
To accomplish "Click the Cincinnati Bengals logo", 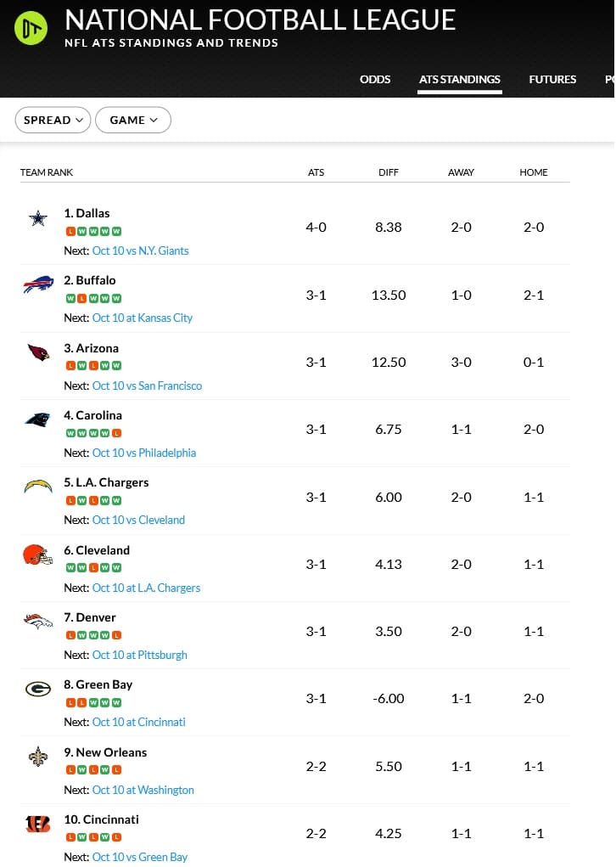I will click(38, 824).
